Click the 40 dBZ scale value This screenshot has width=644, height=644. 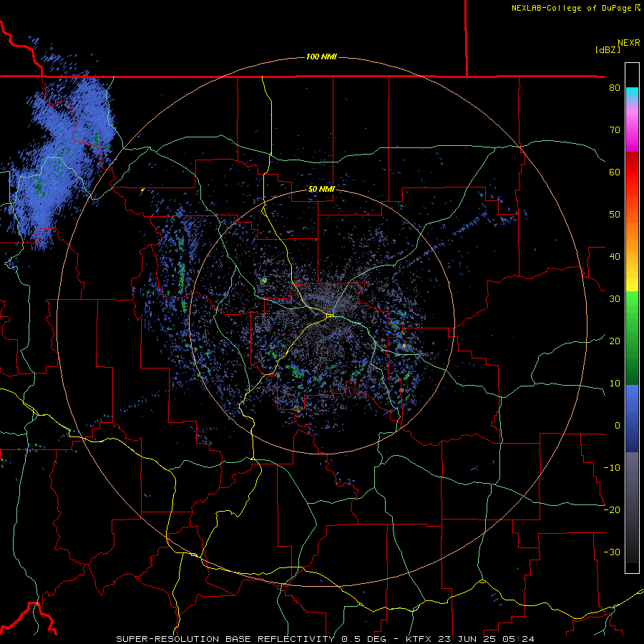[615, 257]
